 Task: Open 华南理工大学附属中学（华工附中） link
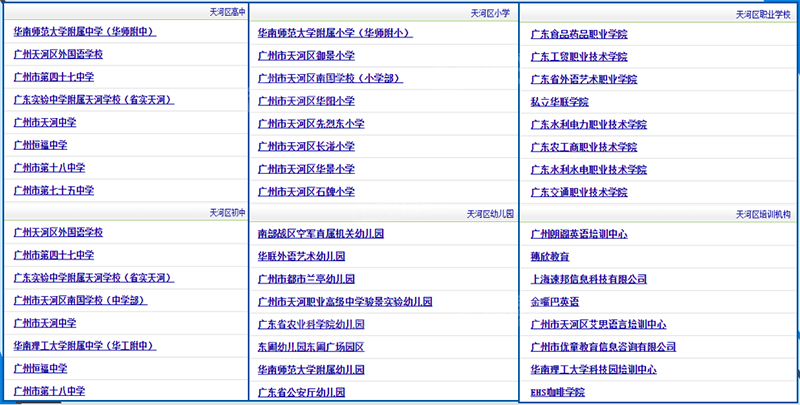85,346
